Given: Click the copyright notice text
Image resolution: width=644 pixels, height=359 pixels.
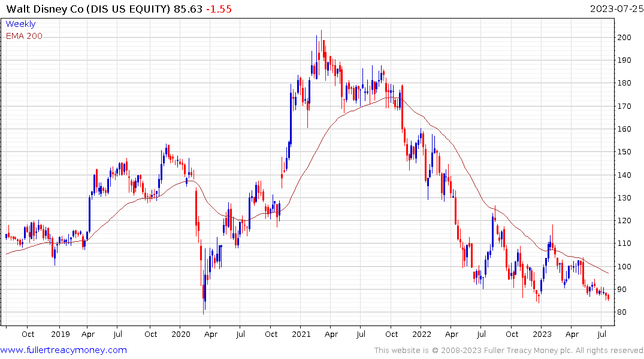Looking at the screenshot, I should click(509, 351).
